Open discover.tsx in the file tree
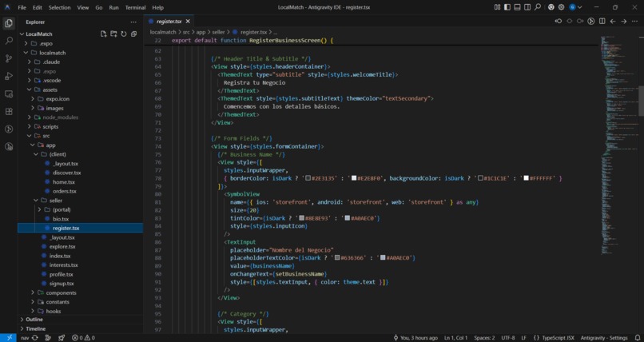Screen dimensions: 644x342 [x=66, y=173]
